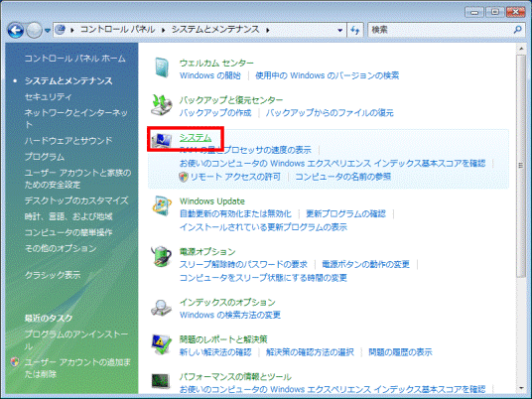Click バックアップからのファイルの復元 link
This screenshot has width=532, height=399.
tap(330, 112)
